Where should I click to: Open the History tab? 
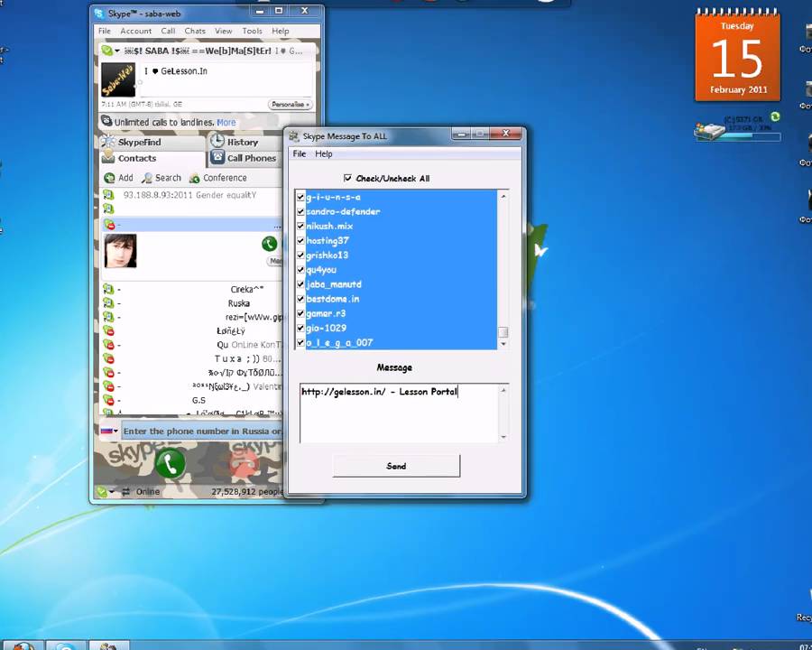point(245,142)
